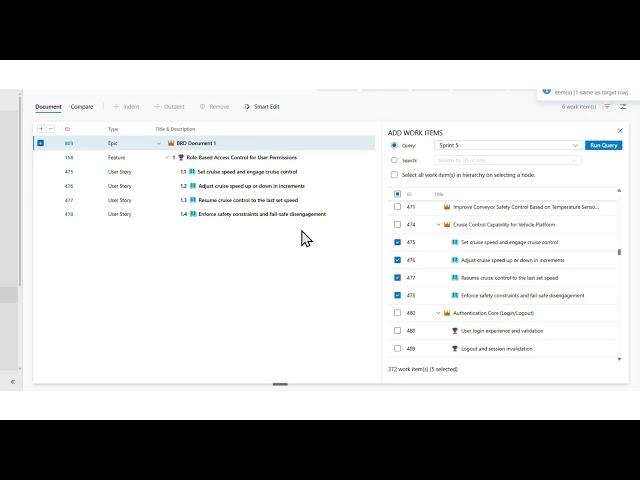This screenshot has height=480, width=640.
Task: Collapse the Authentication Core node
Action: 438,313
